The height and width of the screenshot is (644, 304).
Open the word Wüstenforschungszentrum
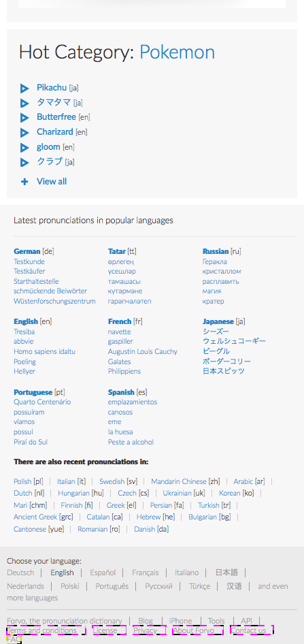[54, 301]
